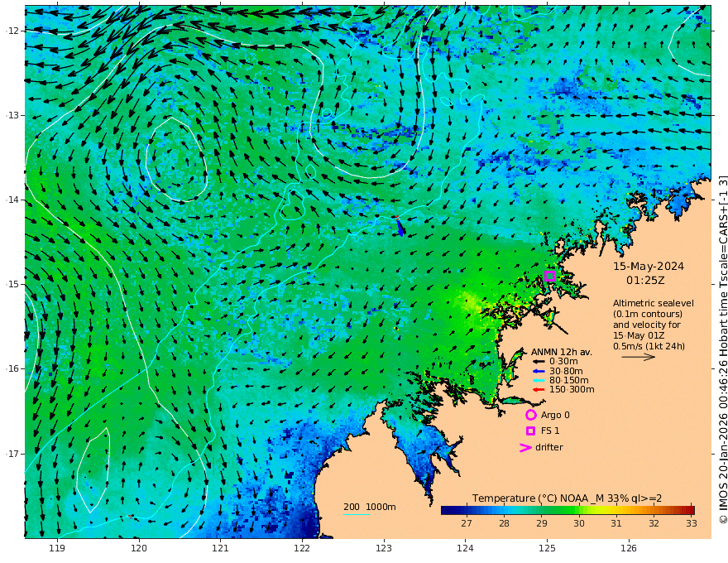728x563 pixels.
Task: Click the latitude axis label -16
Action: click(12, 368)
